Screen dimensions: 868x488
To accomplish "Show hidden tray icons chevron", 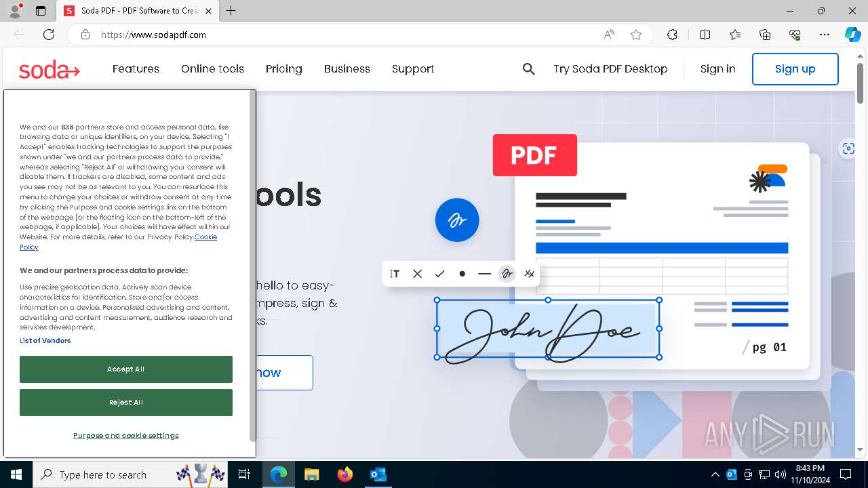I will click(x=715, y=474).
